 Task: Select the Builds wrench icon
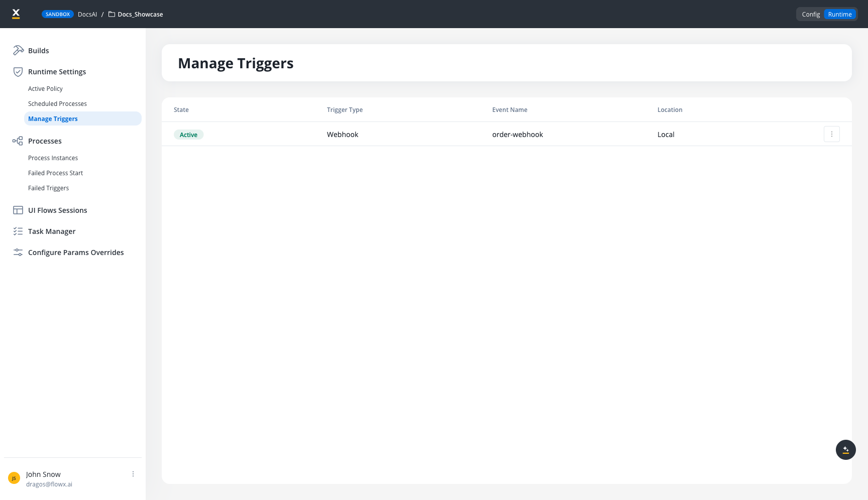coord(18,50)
